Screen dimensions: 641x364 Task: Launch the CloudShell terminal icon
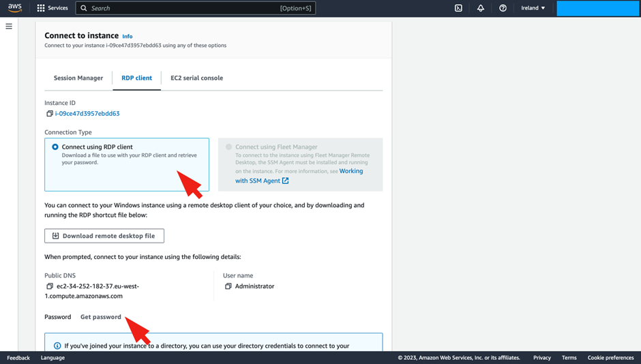point(459,8)
